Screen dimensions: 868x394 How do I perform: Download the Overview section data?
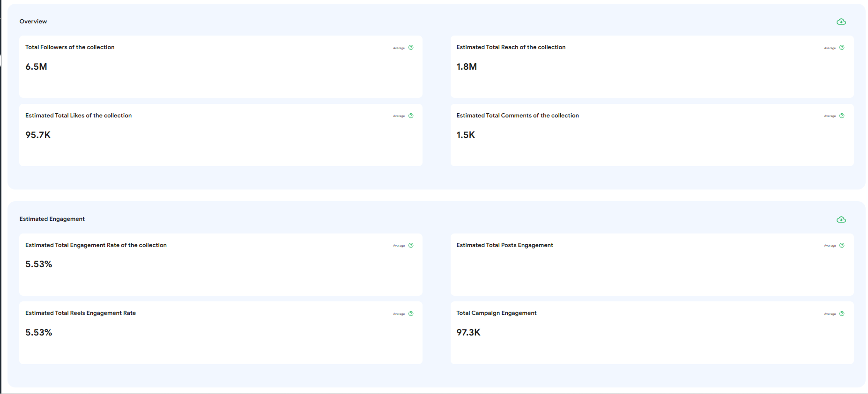tap(841, 22)
